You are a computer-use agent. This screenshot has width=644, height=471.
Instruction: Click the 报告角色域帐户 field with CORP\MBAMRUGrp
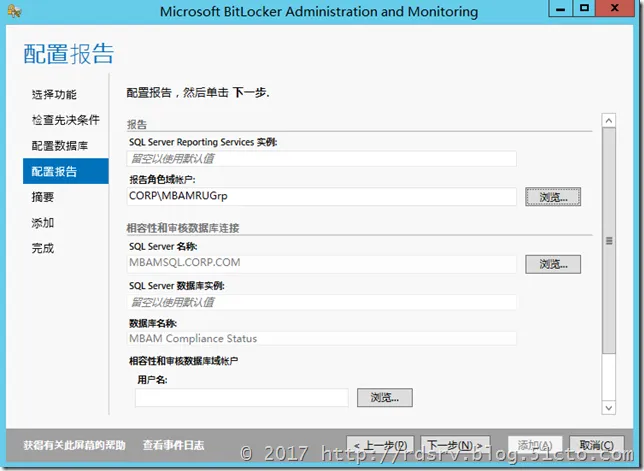[322, 196]
